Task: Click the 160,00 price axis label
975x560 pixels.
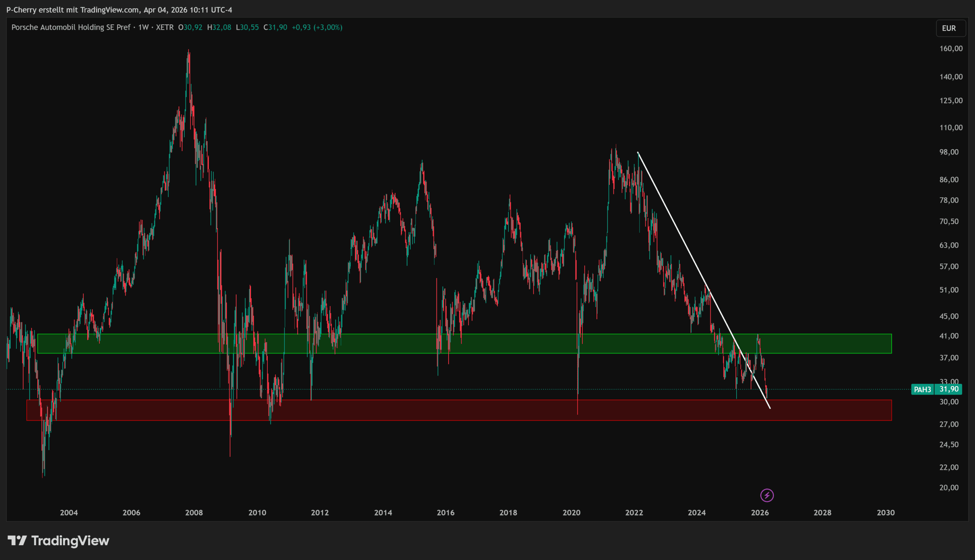Action: (x=951, y=48)
